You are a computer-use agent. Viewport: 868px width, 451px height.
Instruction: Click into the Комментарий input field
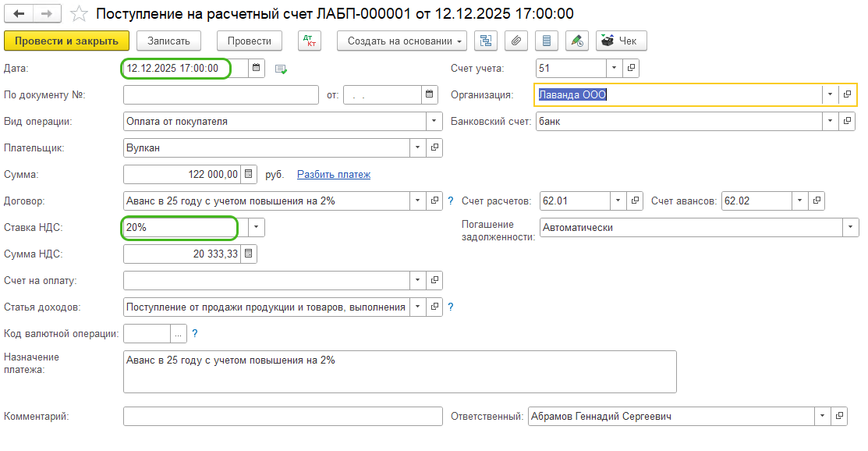click(x=282, y=417)
